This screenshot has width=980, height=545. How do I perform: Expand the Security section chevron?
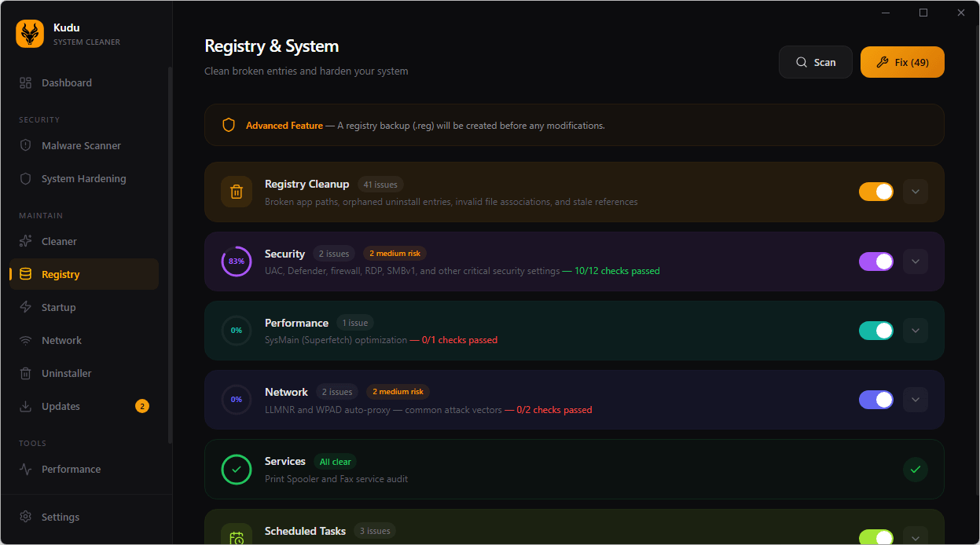coord(915,262)
